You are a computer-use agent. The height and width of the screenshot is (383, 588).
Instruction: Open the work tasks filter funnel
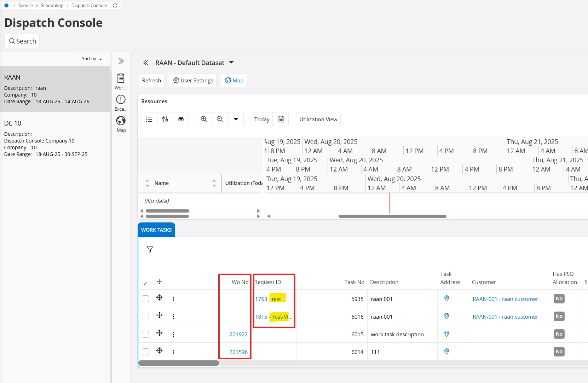[x=150, y=250]
